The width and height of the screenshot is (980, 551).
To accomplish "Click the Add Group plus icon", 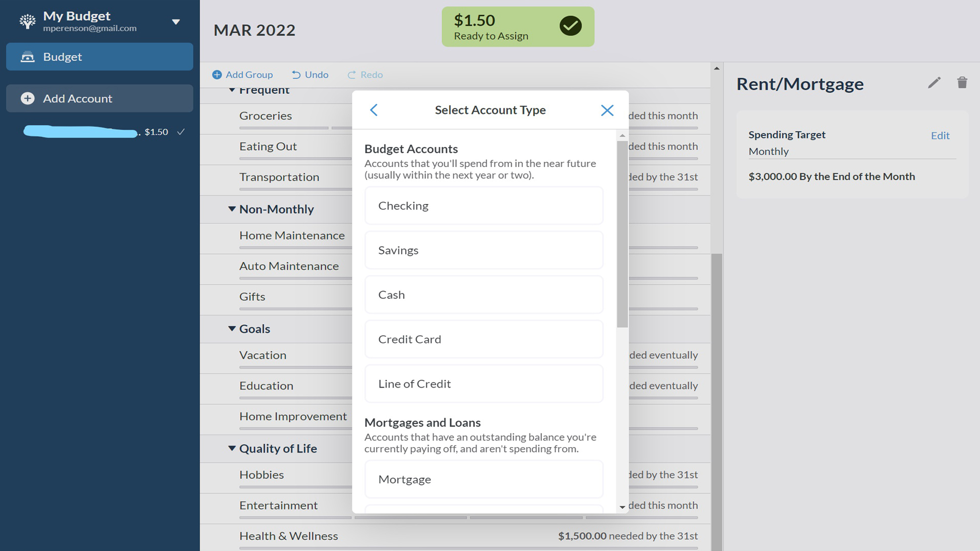I will 217,75.
